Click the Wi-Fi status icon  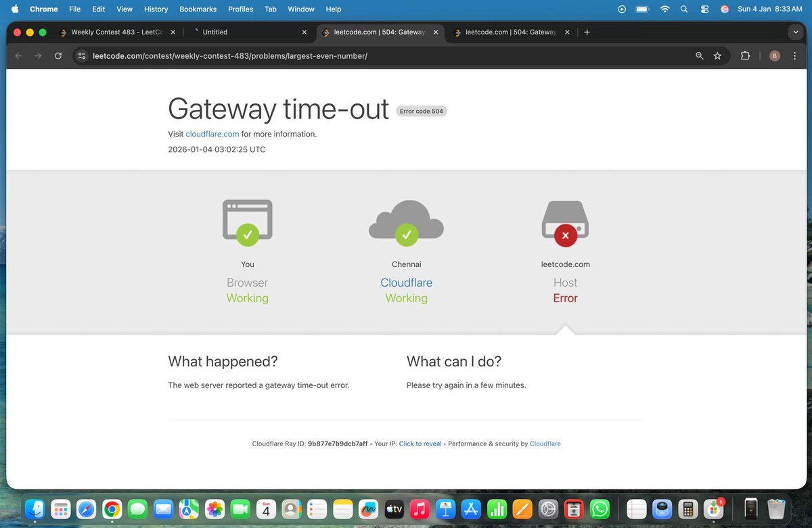tap(664, 9)
